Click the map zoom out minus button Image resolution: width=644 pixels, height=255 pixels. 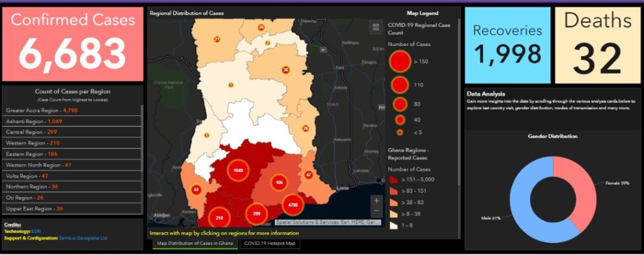pyautogui.click(x=377, y=213)
